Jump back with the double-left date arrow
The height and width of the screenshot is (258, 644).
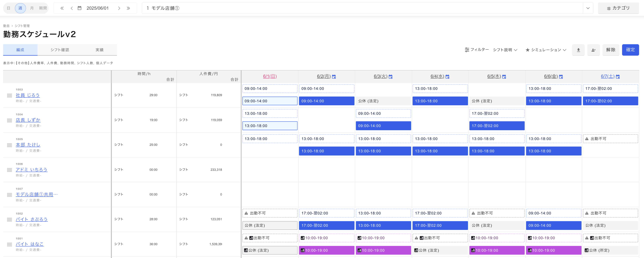(x=62, y=8)
